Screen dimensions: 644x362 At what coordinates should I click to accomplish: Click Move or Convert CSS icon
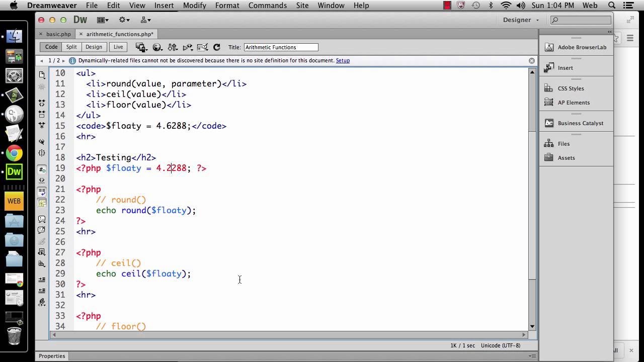(x=42, y=263)
